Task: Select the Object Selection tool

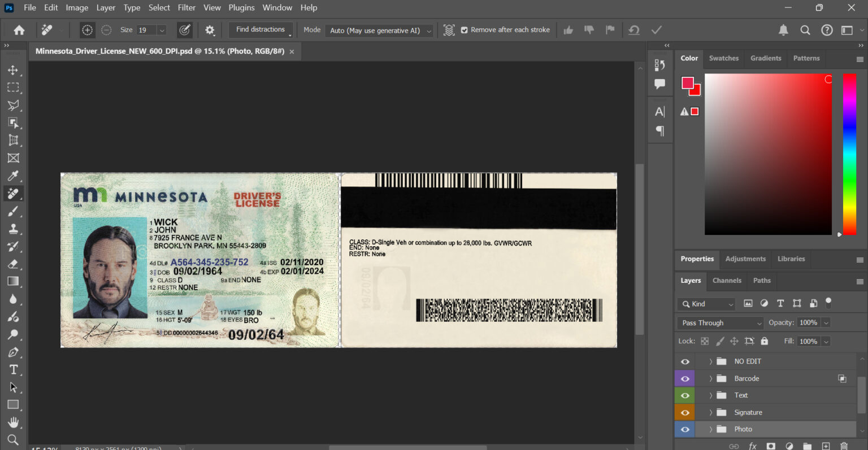Action: click(13, 123)
